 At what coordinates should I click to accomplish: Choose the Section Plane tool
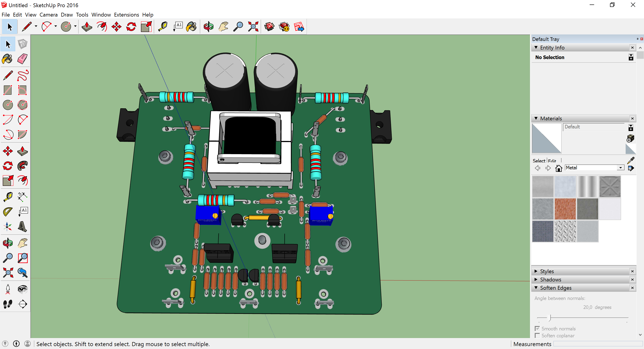pyautogui.click(x=23, y=304)
